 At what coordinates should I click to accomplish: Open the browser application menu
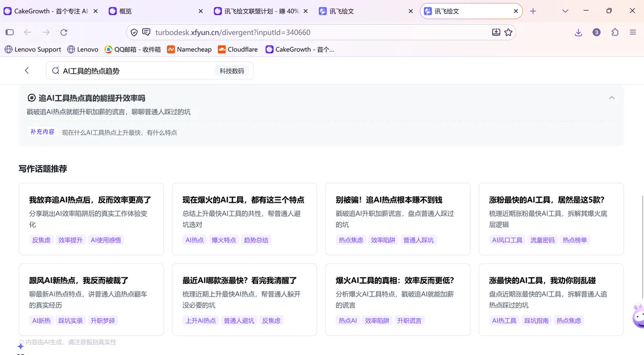pos(633,32)
